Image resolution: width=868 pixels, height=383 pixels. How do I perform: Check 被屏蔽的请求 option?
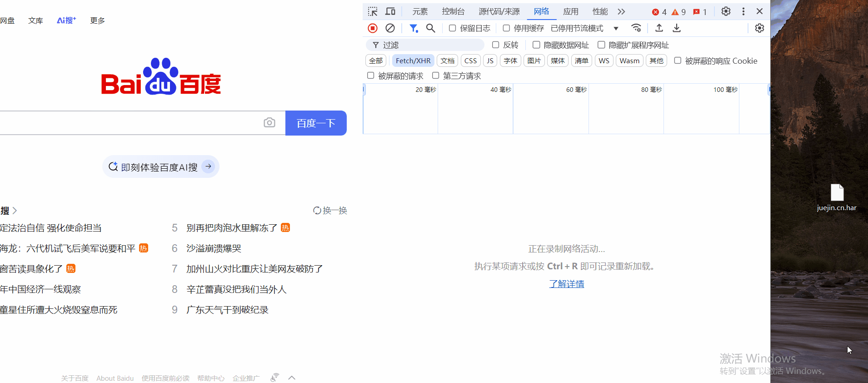[x=371, y=76]
